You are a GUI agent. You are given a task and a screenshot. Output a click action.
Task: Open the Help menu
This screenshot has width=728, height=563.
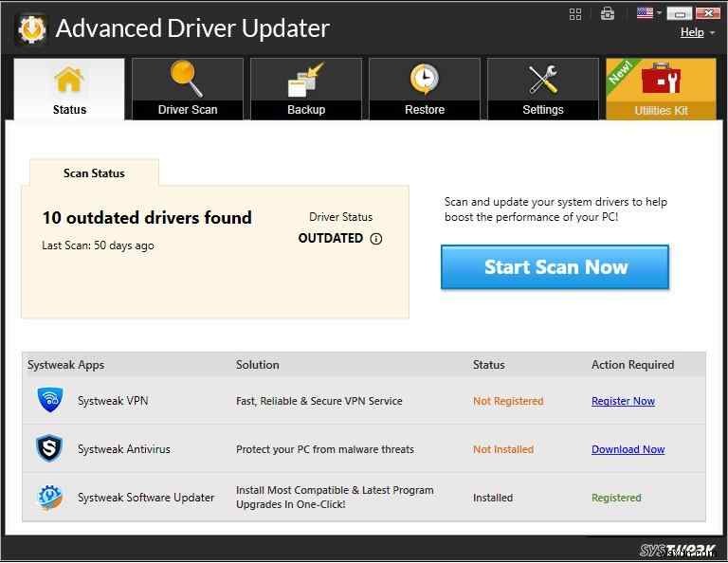pos(692,32)
